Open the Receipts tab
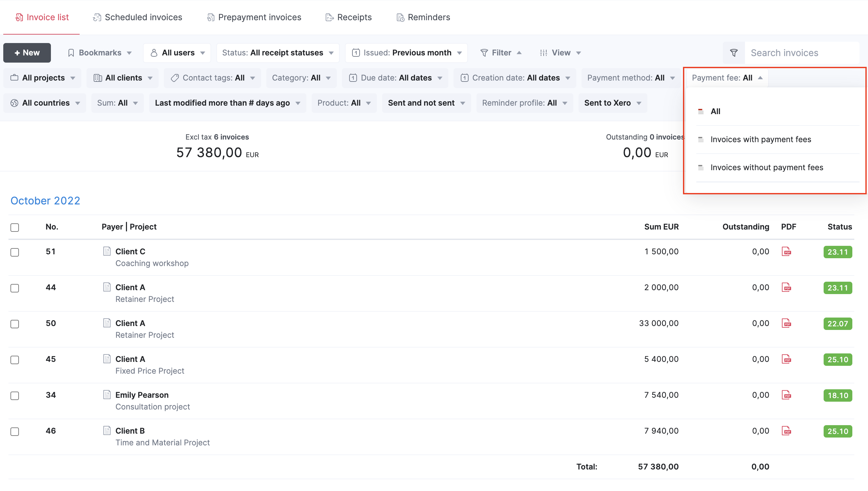This screenshot has width=868, height=491. [x=348, y=17]
